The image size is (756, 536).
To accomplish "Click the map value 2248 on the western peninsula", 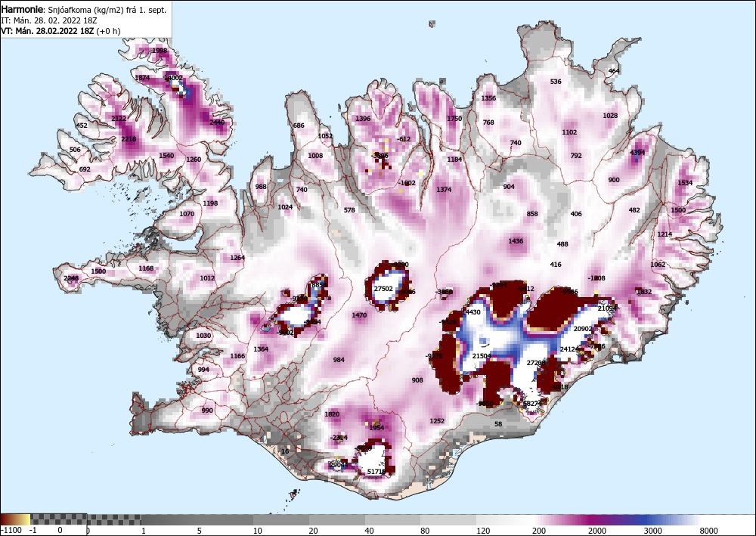I will 71,278.
